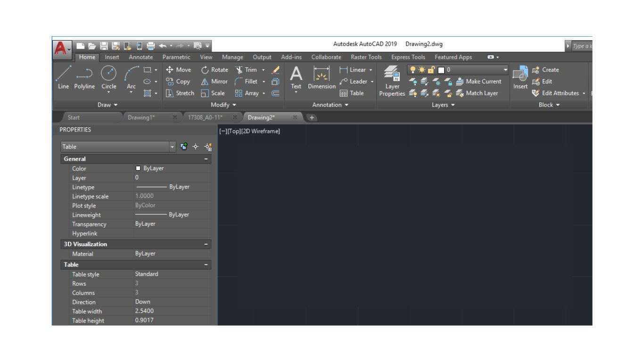Click the Quick Select icon in Properties

(208, 147)
